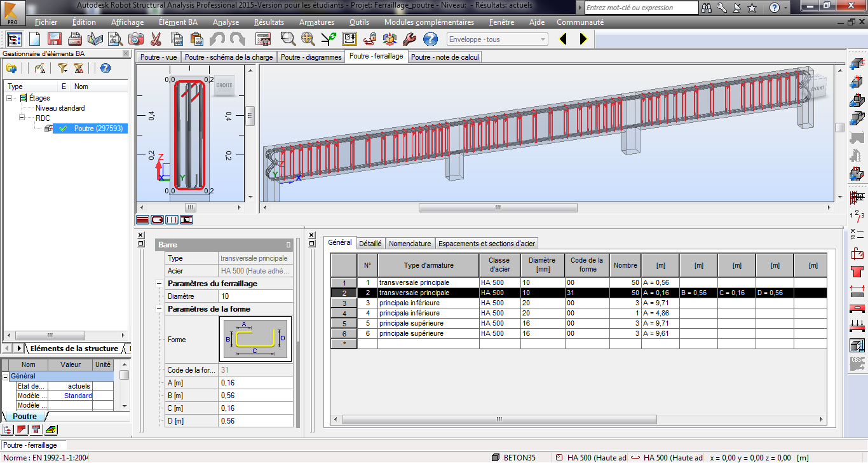
Task: Save the project with the floppy disk icon
Action: pyautogui.click(x=54, y=39)
